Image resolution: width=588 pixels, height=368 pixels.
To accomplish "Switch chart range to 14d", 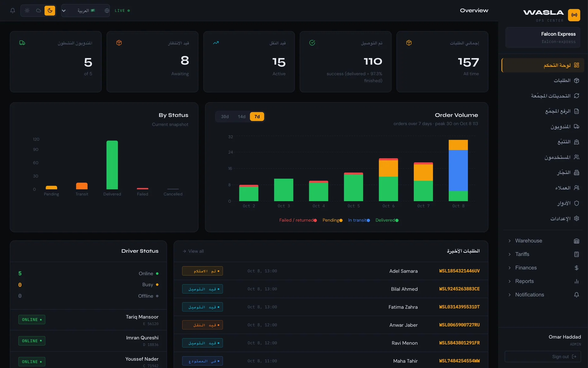I will point(242,117).
